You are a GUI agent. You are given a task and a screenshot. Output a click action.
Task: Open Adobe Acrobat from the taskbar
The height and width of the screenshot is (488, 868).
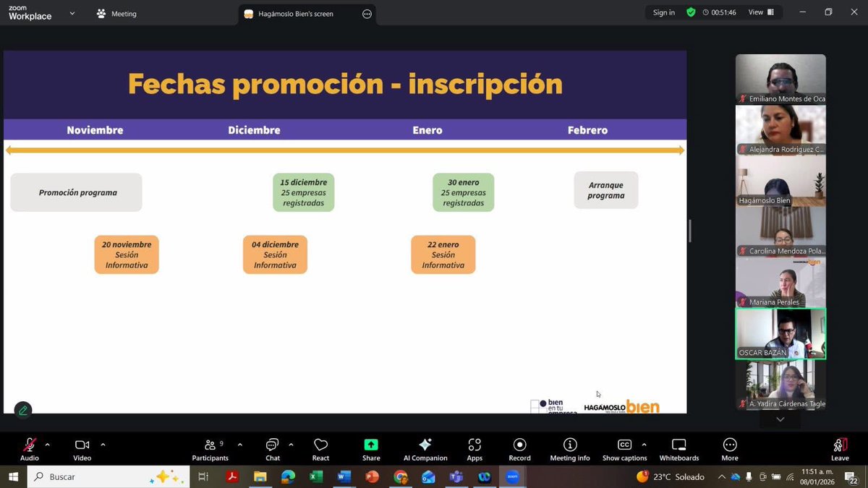232,476
